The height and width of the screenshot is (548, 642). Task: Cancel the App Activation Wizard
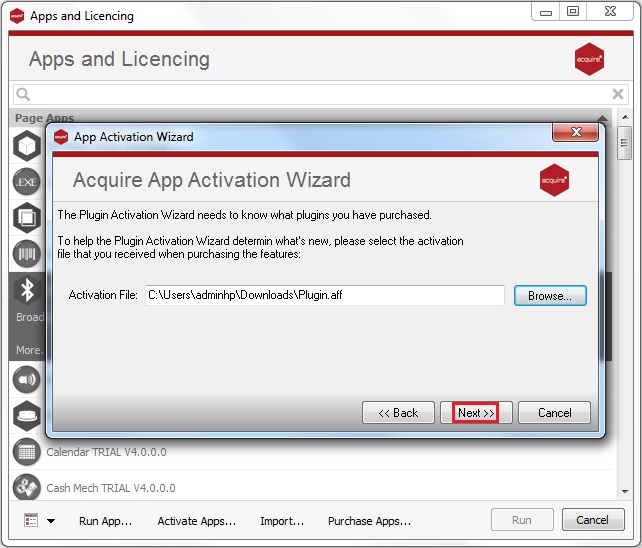tap(554, 412)
